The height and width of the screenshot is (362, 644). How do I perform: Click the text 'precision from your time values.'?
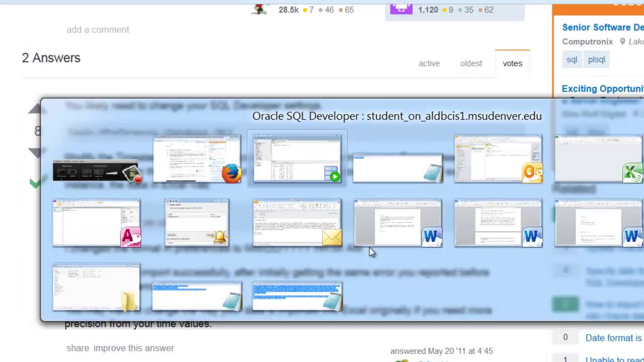pyautogui.click(x=138, y=324)
